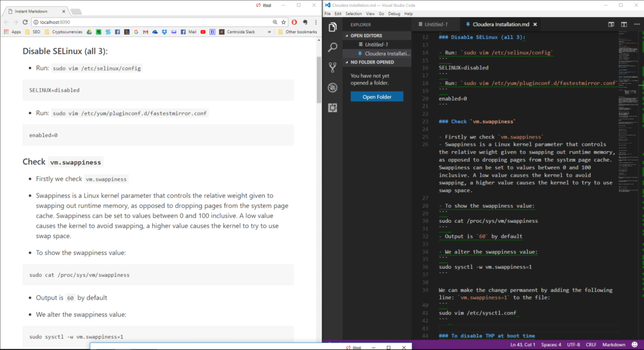Open the Other bookmarks folder
The image size is (644, 350).
click(x=297, y=31)
